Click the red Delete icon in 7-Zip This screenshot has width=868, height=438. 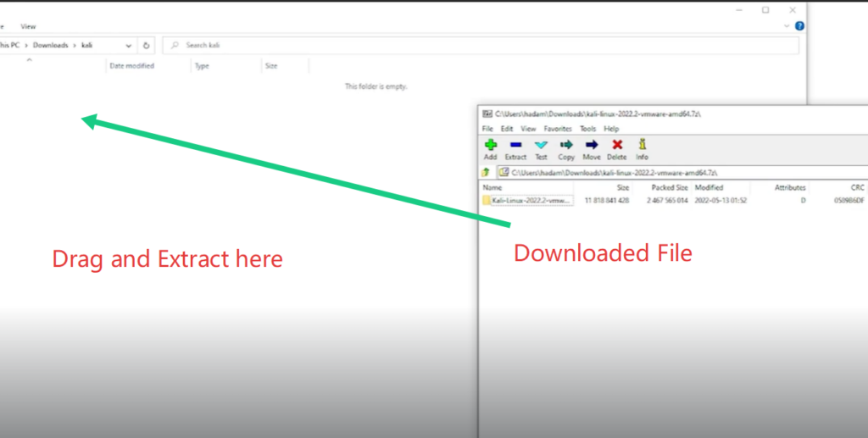617,145
